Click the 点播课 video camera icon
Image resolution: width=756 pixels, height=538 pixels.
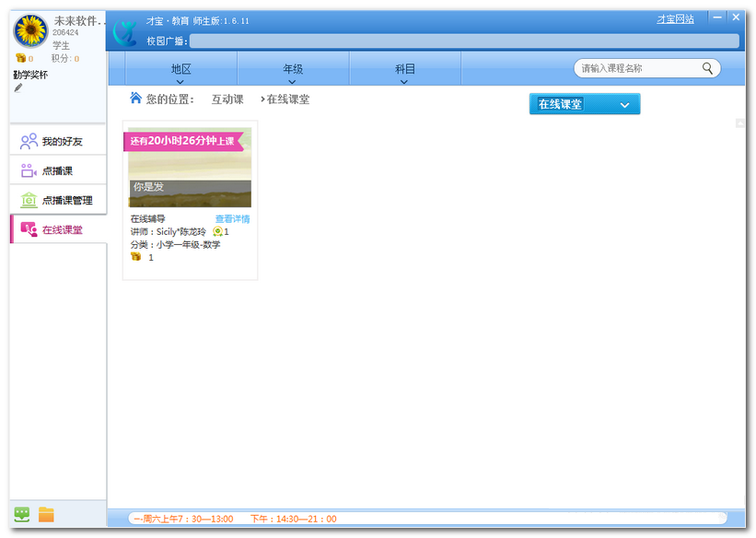(29, 170)
